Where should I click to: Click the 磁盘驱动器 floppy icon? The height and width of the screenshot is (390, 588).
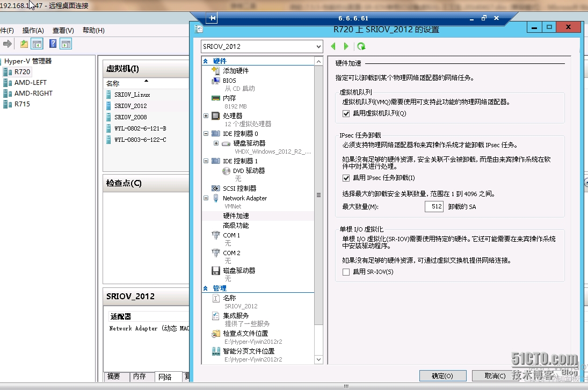(x=216, y=270)
